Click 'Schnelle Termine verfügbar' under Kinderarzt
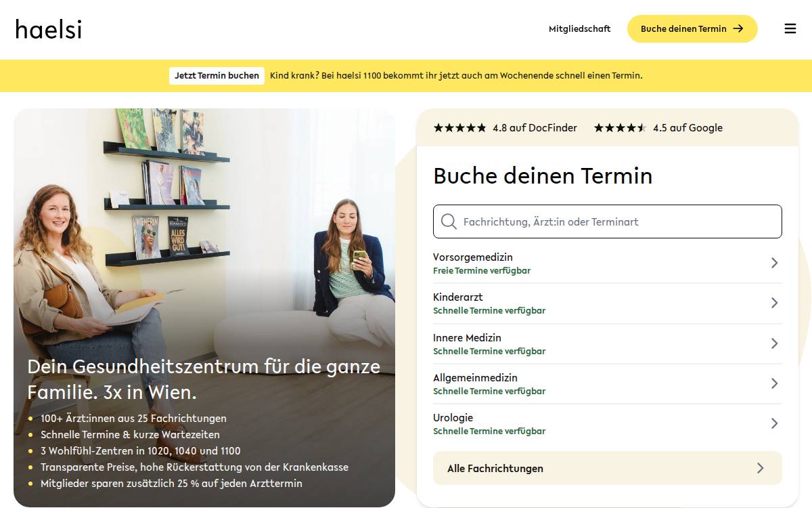 tap(489, 310)
